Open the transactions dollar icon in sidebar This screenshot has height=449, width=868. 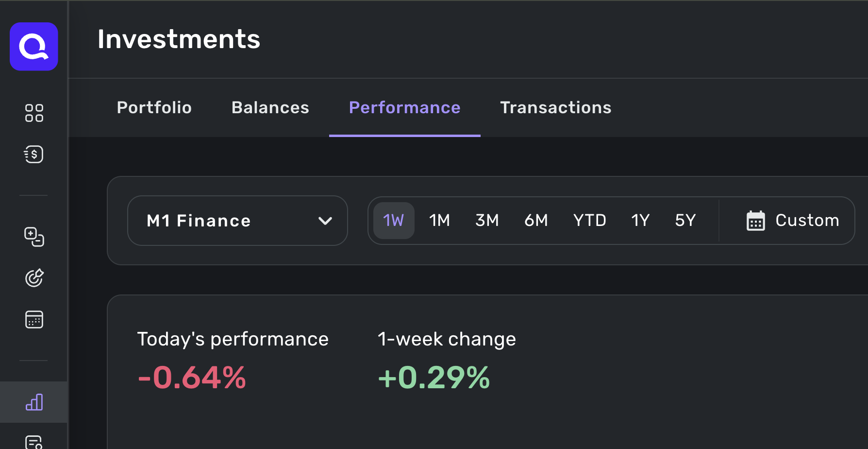[34, 155]
